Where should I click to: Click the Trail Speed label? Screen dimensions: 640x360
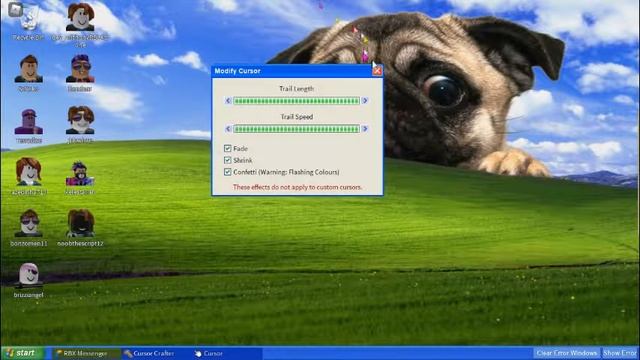click(x=297, y=117)
